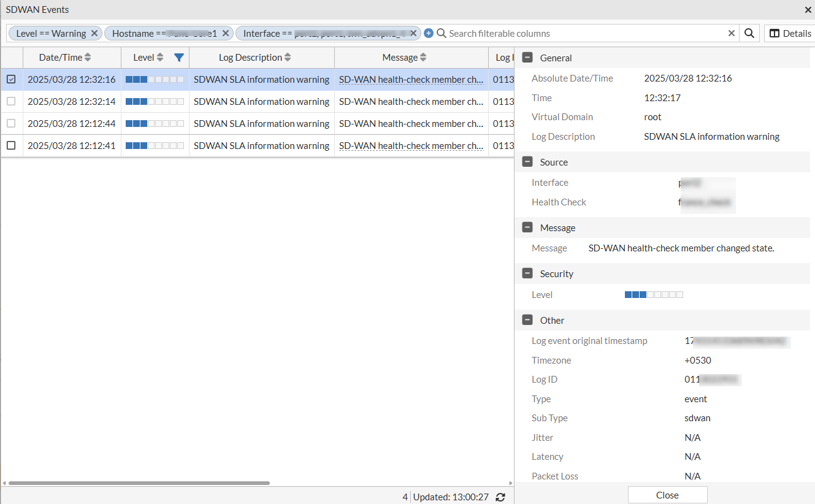Click the Type value event
This screenshot has height=504, width=815.
tap(695, 399)
